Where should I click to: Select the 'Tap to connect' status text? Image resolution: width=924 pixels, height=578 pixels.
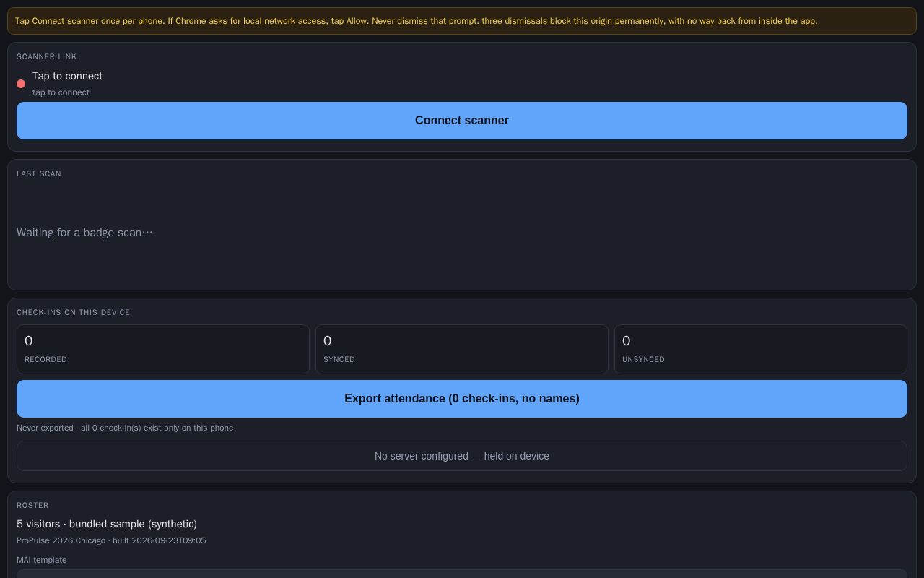pyautogui.click(x=67, y=76)
